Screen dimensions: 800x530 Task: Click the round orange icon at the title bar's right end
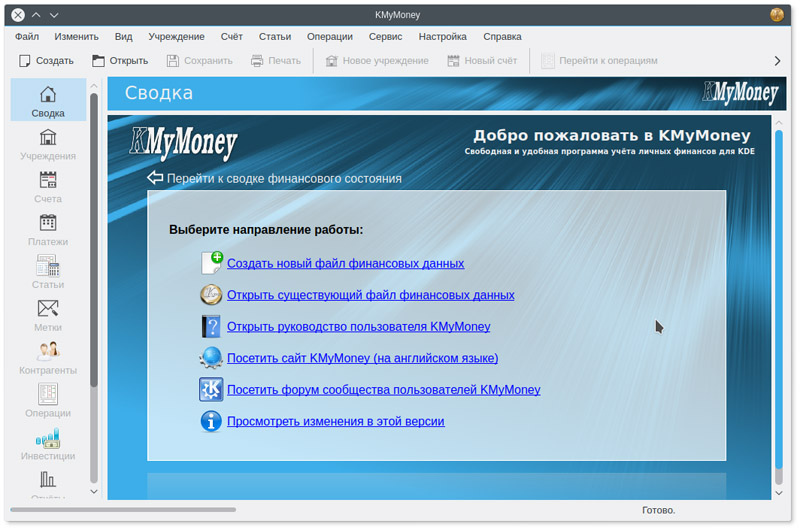click(x=777, y=15)
